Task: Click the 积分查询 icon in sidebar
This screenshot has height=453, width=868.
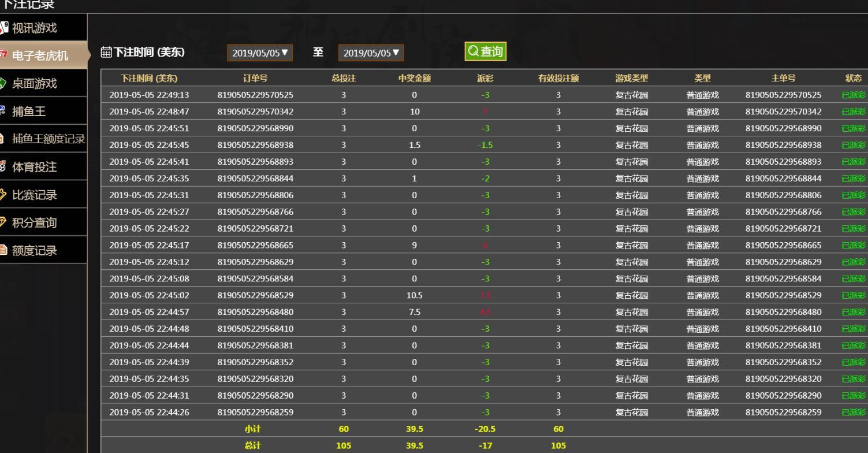Action: [x=3, y=222]
